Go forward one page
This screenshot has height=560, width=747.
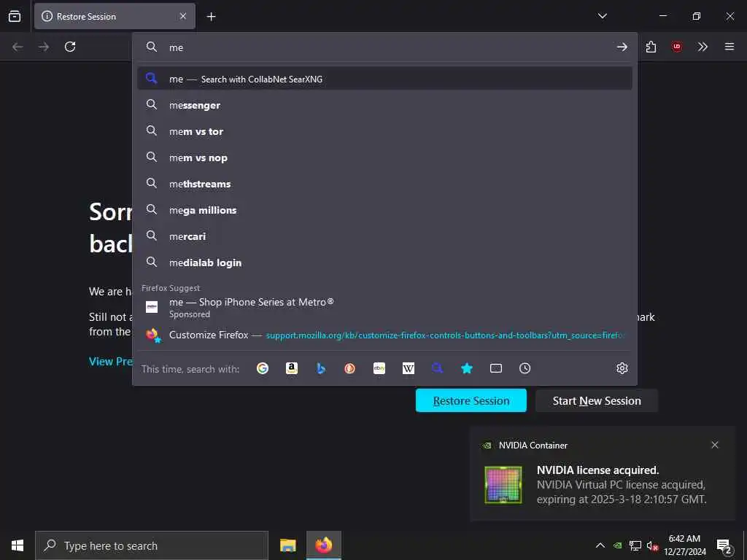pyautogui.click(x=44, y=47)
